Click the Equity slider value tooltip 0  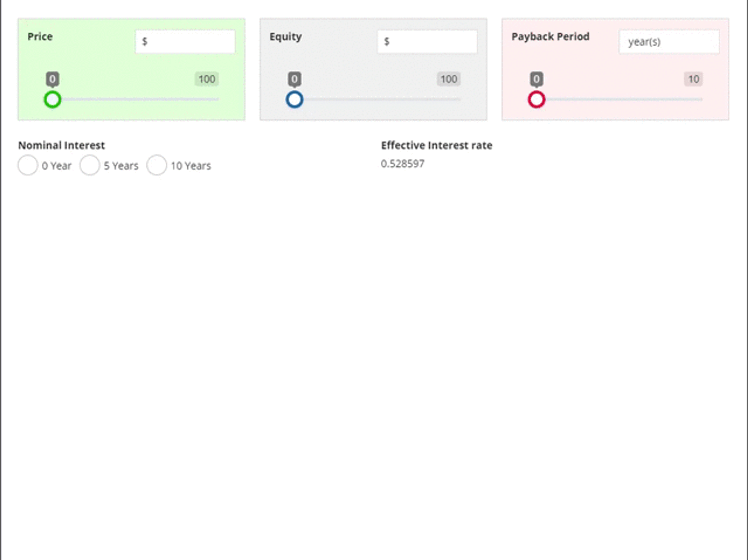[295, 79]
